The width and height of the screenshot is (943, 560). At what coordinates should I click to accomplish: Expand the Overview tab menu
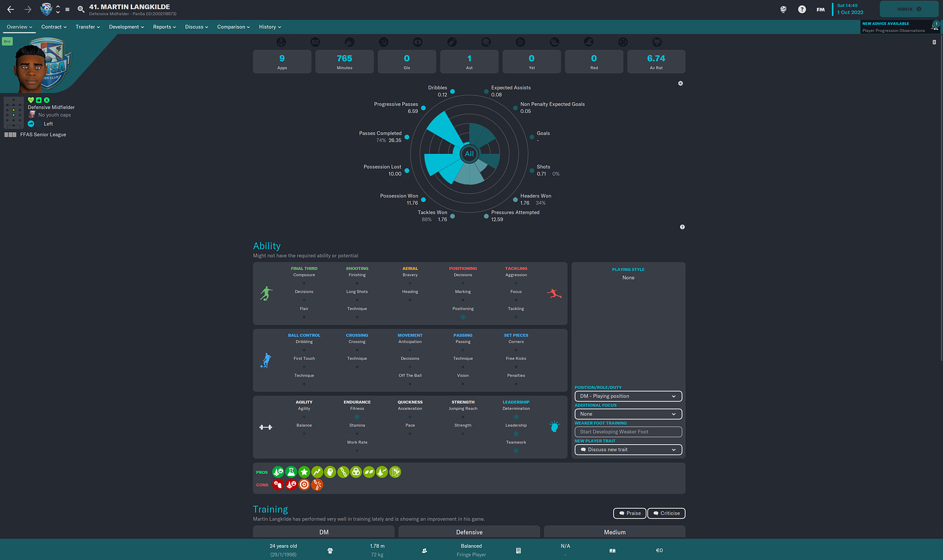tap(19, 27)
